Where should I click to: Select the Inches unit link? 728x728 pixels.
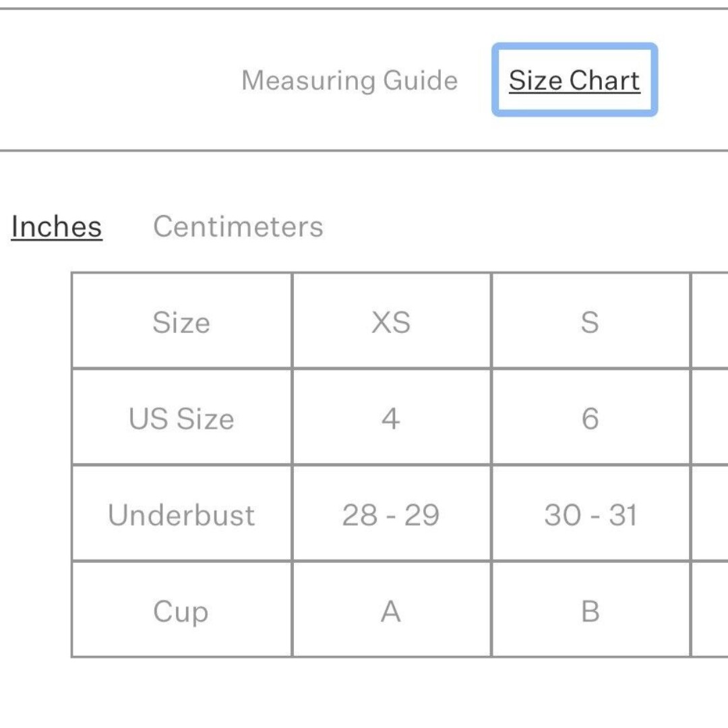coord(57,226)
